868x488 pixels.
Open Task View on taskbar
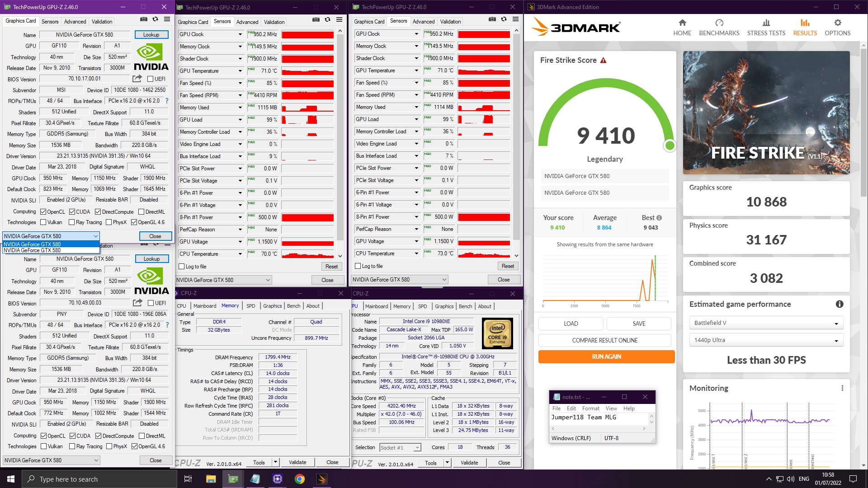(x=188, y=479)
